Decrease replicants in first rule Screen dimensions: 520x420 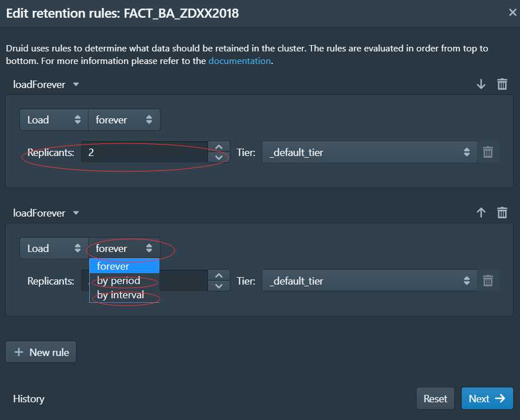218,158
